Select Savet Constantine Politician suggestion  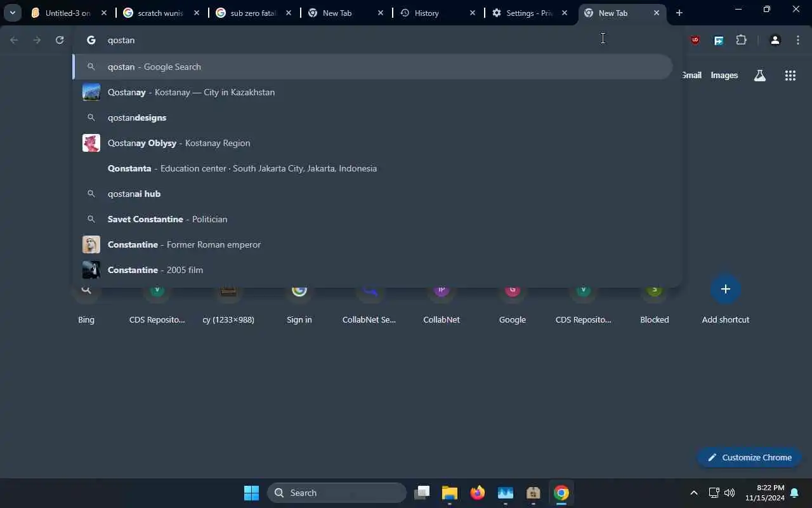[x=372, y=219]
